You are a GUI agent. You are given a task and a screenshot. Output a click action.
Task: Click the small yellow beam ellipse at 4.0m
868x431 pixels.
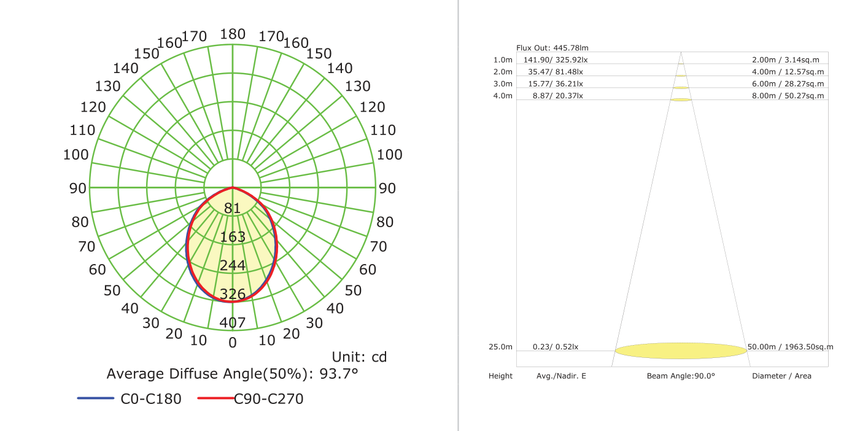(x=681, y=99)
